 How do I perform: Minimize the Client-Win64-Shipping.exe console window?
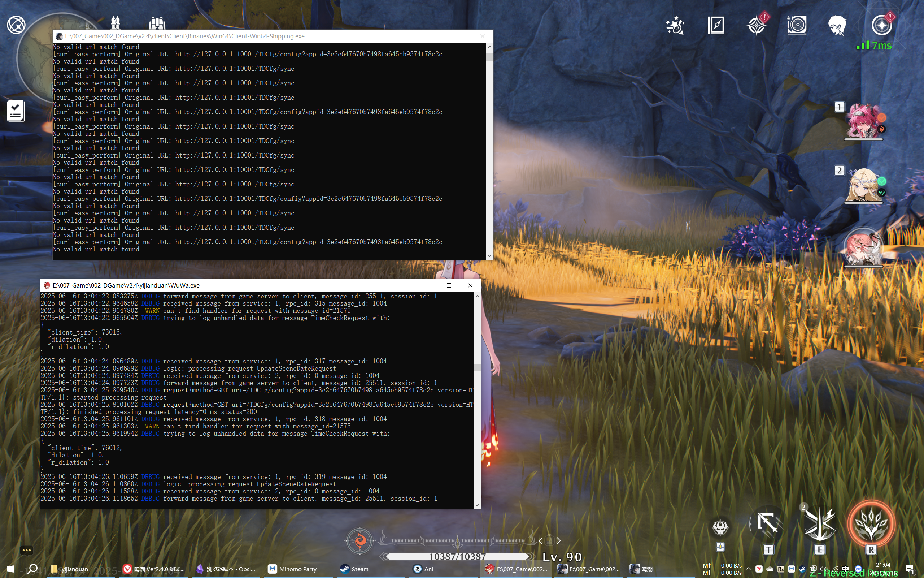(440, 36)
